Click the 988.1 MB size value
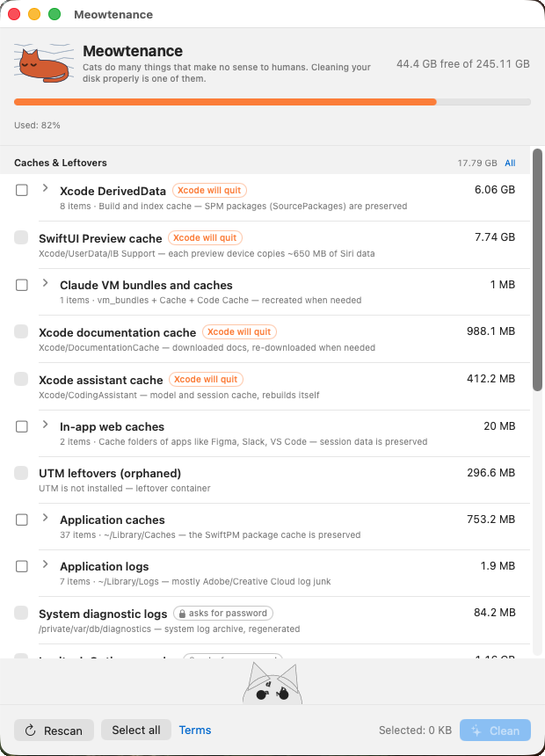 (x=491, y=331)
